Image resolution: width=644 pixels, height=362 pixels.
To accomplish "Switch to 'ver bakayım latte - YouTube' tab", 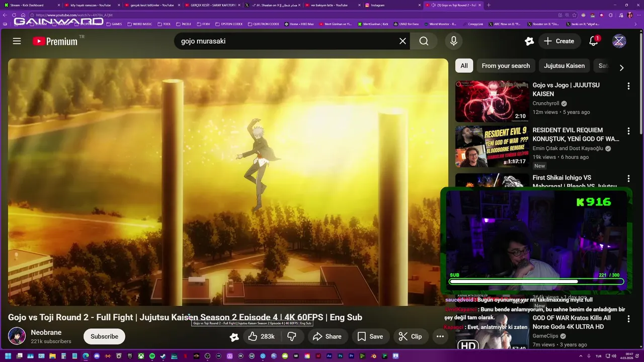I will click(331, 5).
